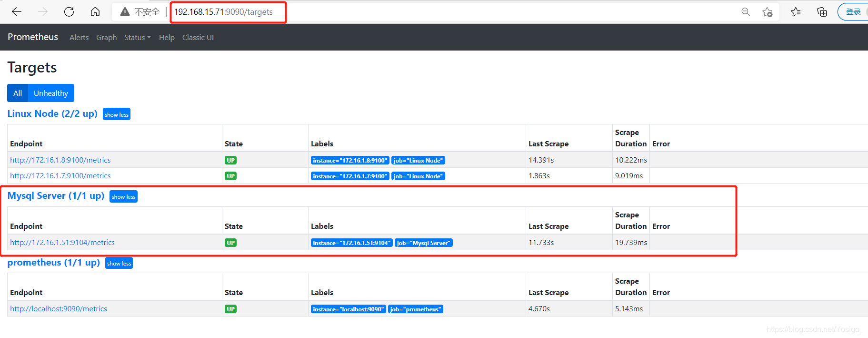Viewport: 868px width, 338px height.
Task: Click the login button in browser toolbar
Action: pyautogui.click(x=853, y=12)
